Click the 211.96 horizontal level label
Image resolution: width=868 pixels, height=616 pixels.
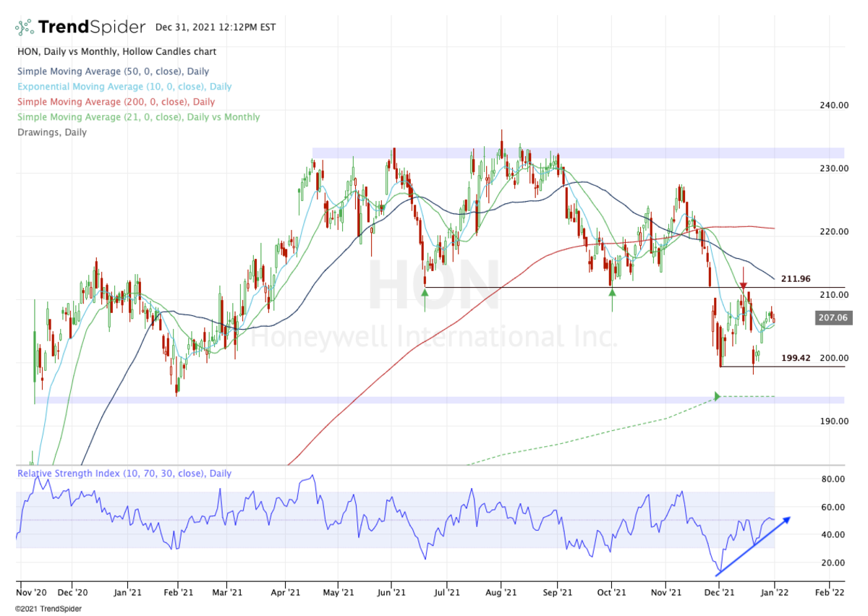(x=796, y=278)
